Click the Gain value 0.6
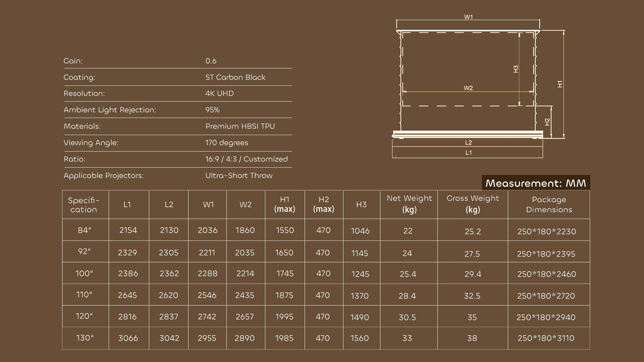Image resolution: width=644 pixels, height=362 pixels. pyautogui.click(x=211, y=61)
